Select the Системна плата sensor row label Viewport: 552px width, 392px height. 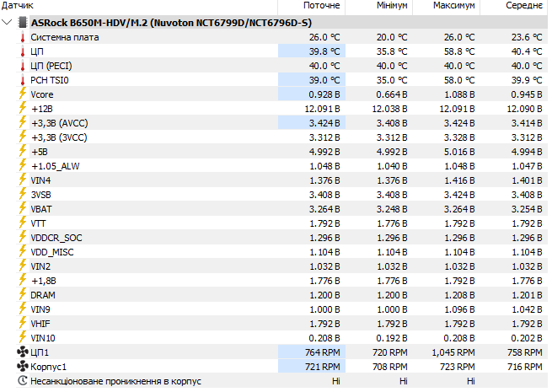[64, 37]
